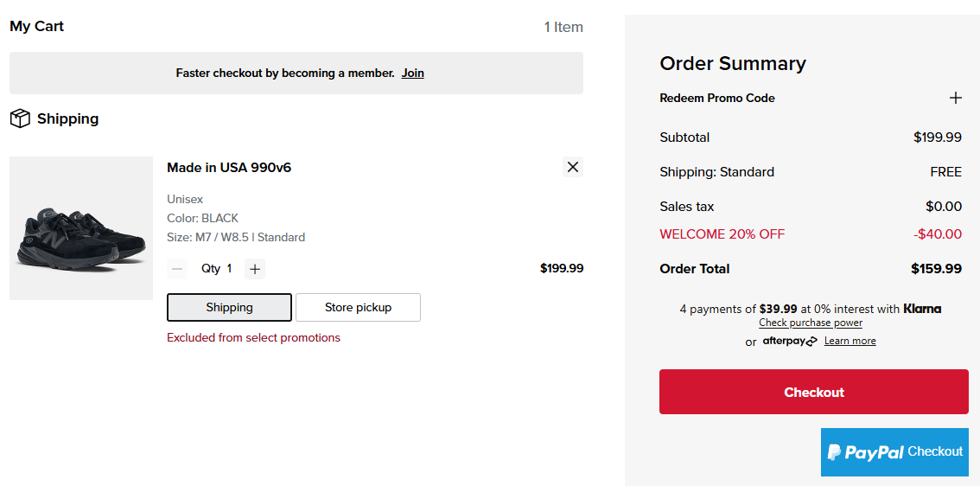
Task: Expand Redeem Promo Code plus icon
Action: click(955, 98)
